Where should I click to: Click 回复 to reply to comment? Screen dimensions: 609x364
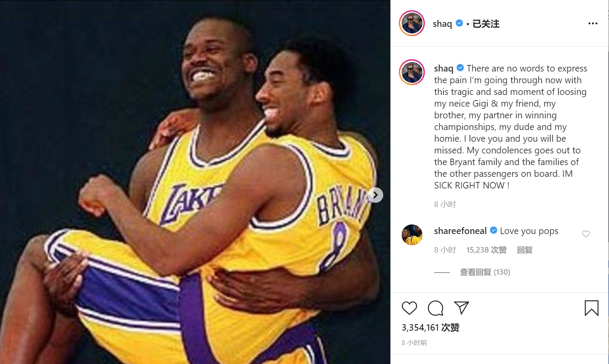pyautogui.click(x=525, y=250)
